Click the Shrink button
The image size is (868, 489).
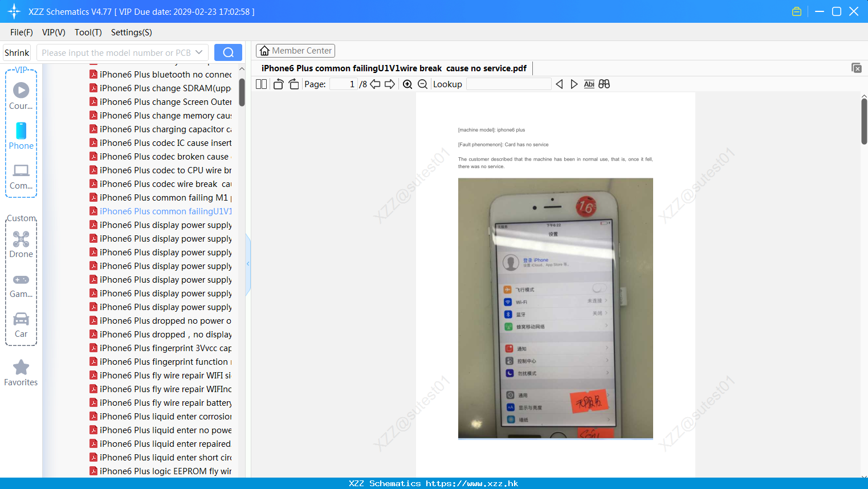point(17,52)
